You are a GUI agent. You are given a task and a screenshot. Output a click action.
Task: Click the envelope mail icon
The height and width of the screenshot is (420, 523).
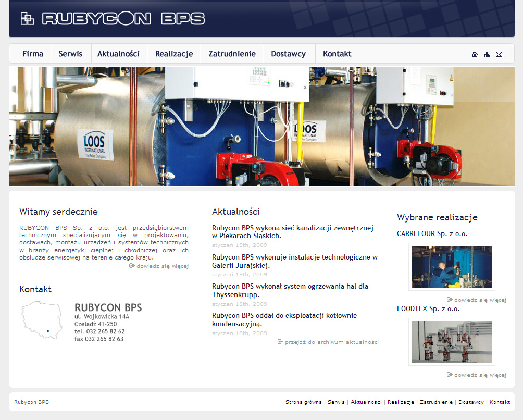click(x=499, y=54)
